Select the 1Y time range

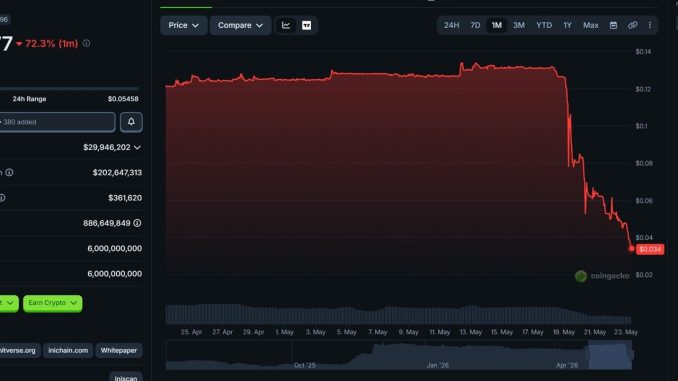(567, 25)
